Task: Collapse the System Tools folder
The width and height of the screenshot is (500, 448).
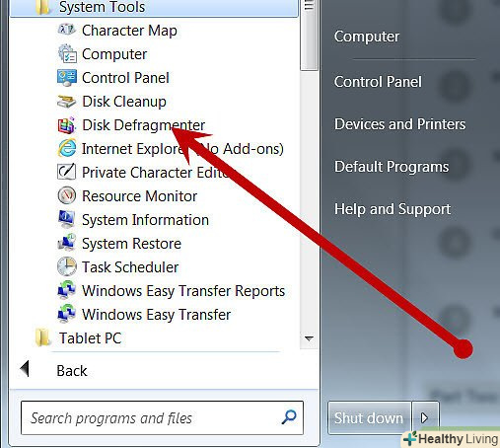Action: [x=154, y=7]
